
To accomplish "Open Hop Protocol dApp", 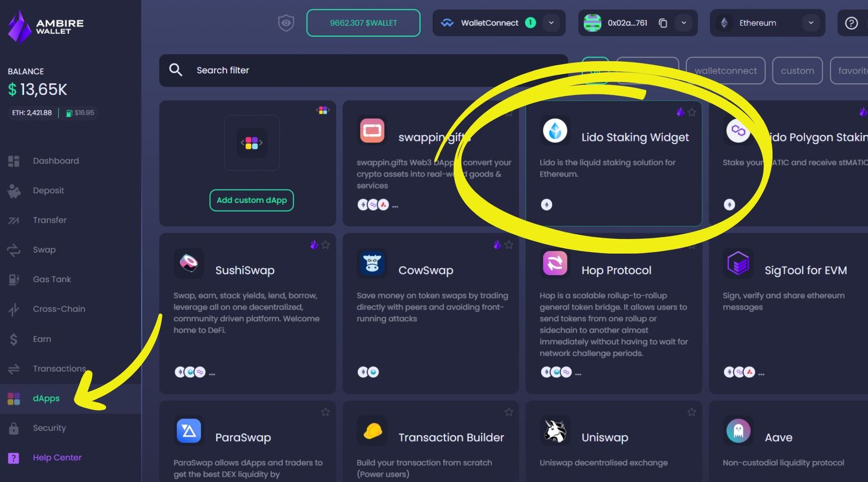I will pos(614,313).
